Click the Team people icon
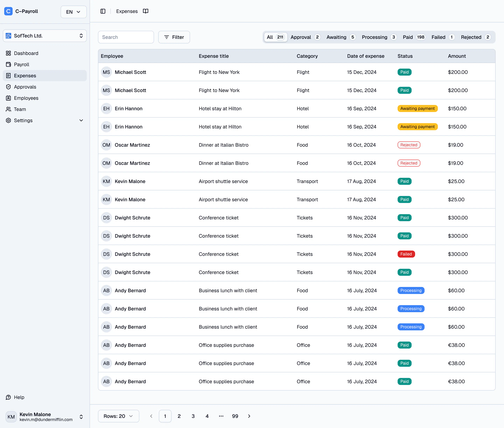Screen dimensions: 504x428 9,109
